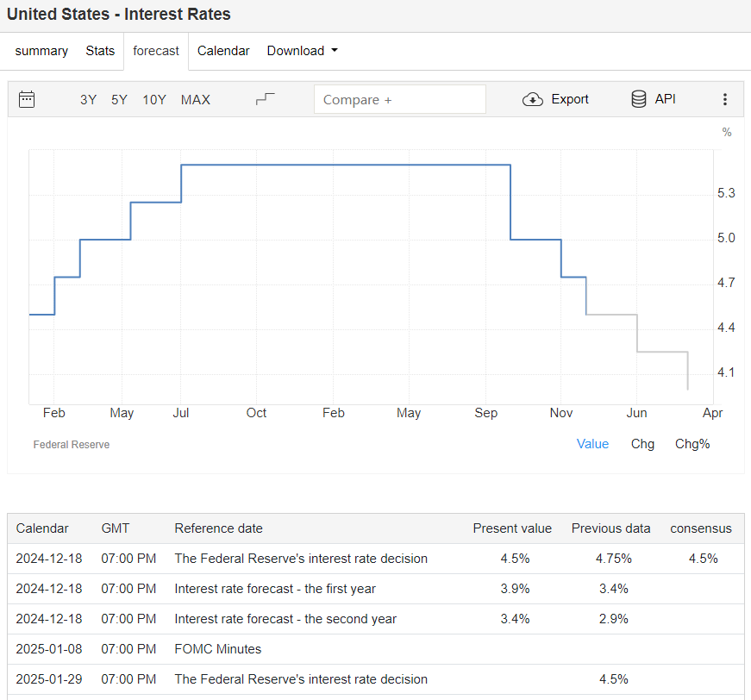Go to the Calendar tab
The height and width of the screenshot is (700, 751).
point(223,51)
